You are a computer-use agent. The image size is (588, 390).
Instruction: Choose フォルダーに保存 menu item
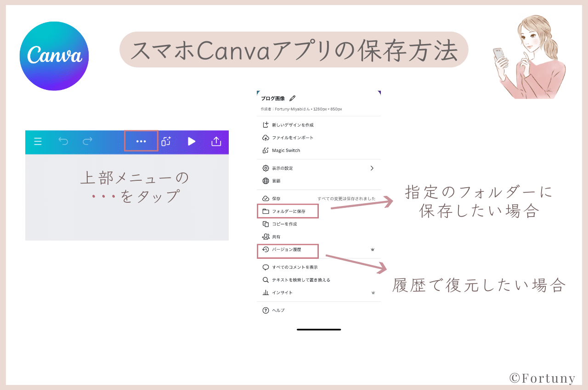(x=288, y=212)
